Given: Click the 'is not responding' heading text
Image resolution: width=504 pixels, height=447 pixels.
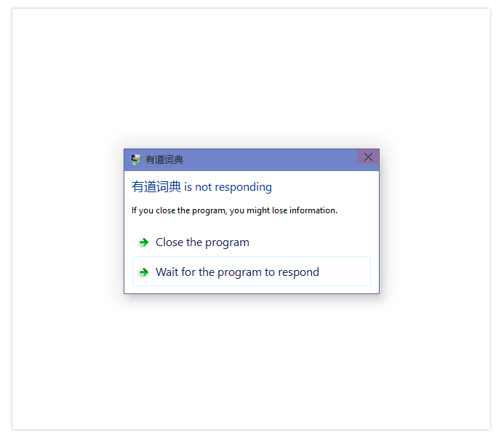Looking at the screenshot, I should [x=228, y=187].
